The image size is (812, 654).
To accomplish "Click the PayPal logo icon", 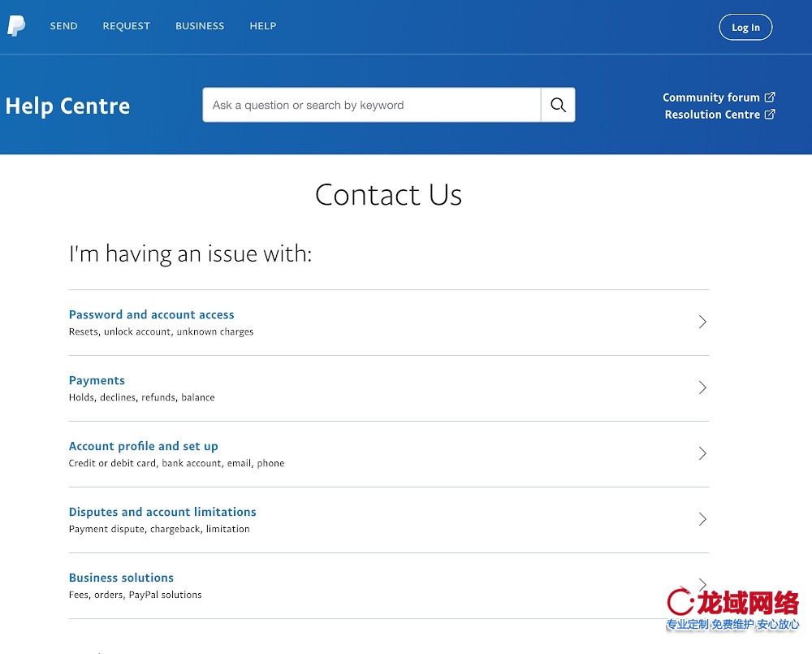I will click(x=16, y=26).
